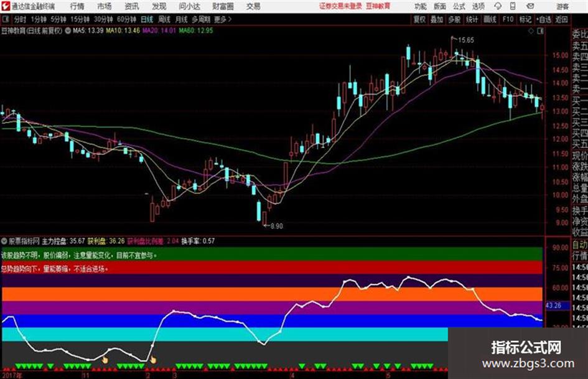Click the 复权 toolbar button
The image size is (588, 379).
(419, 19)
